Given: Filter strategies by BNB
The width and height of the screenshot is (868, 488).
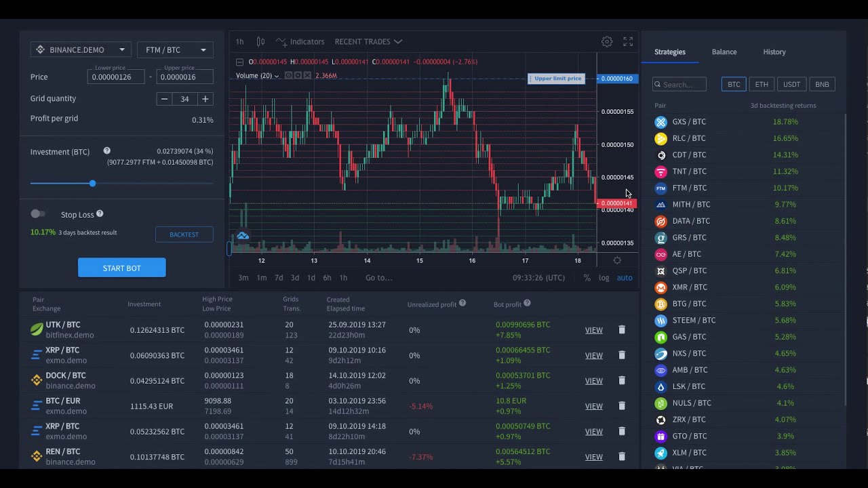Looking at the screenshot, I should [822, 84].
